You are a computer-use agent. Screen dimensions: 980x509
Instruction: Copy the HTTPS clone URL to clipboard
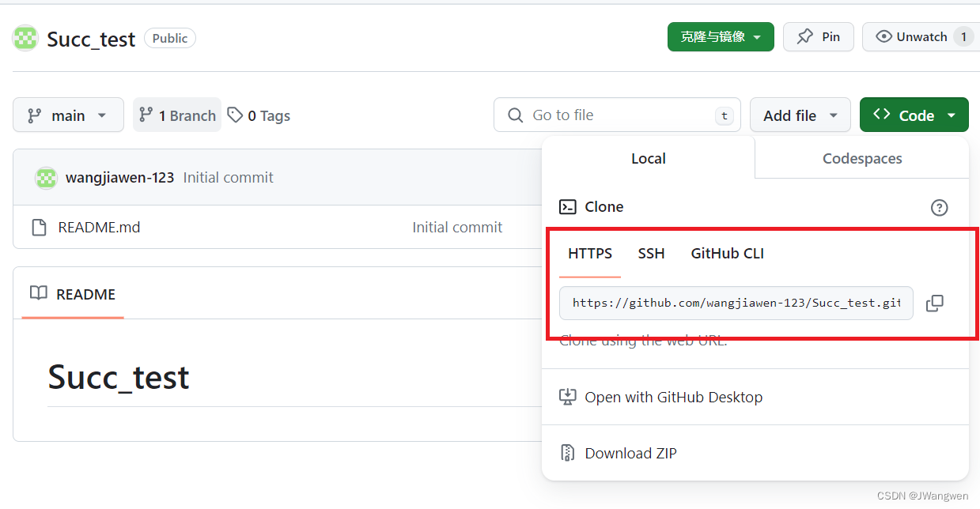pyautogui.click(x=934, y=303)
